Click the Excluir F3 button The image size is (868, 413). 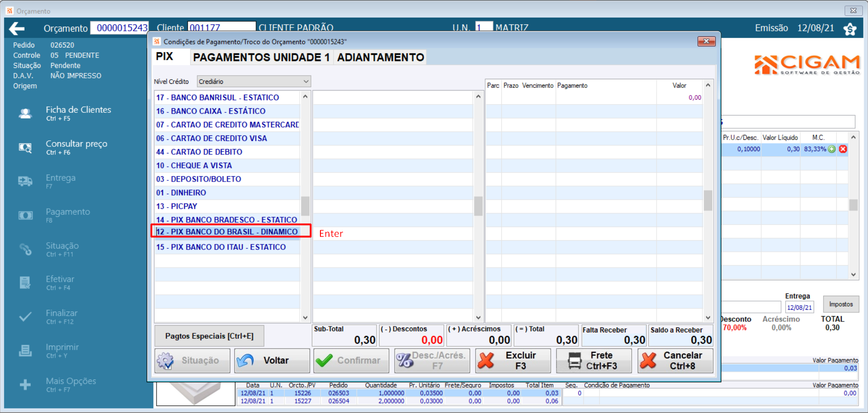513,360
